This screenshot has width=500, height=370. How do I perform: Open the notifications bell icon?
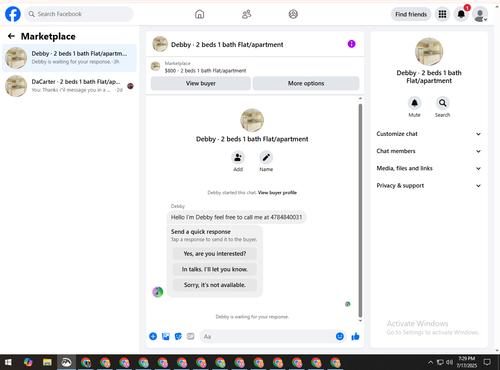(x=461, y=14)
